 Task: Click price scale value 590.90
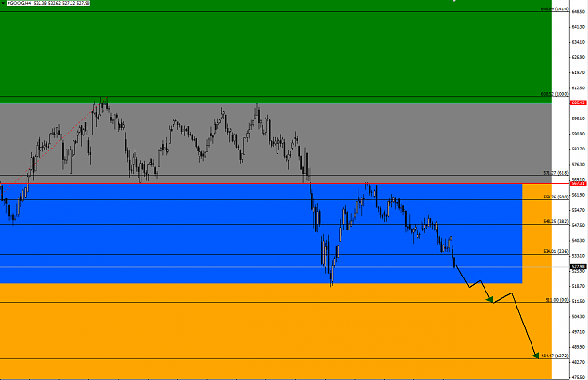(578, 134)
